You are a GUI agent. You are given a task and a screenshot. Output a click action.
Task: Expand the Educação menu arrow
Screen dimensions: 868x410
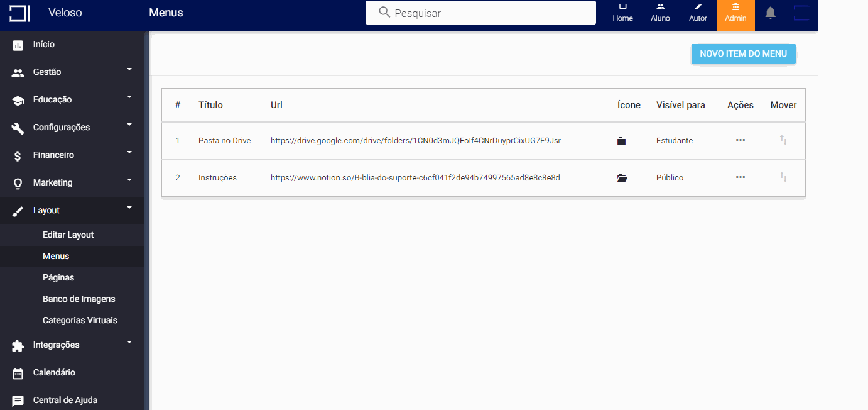coord(129,96)
